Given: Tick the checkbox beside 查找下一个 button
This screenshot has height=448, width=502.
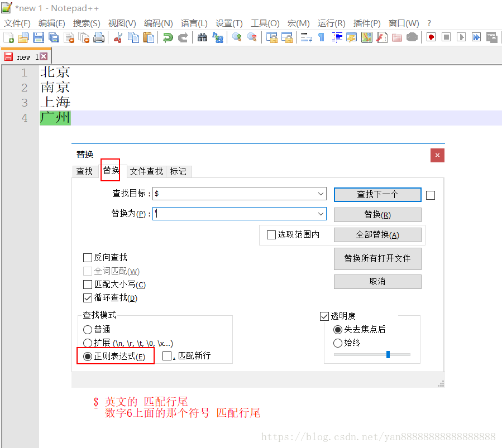Looking at the screenshot, I should (x=431, y=195).
